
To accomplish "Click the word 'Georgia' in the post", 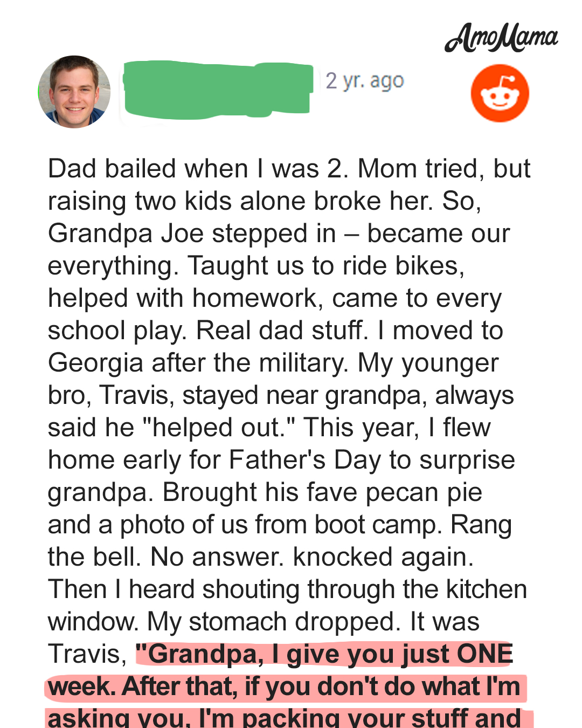I will 95,363.
